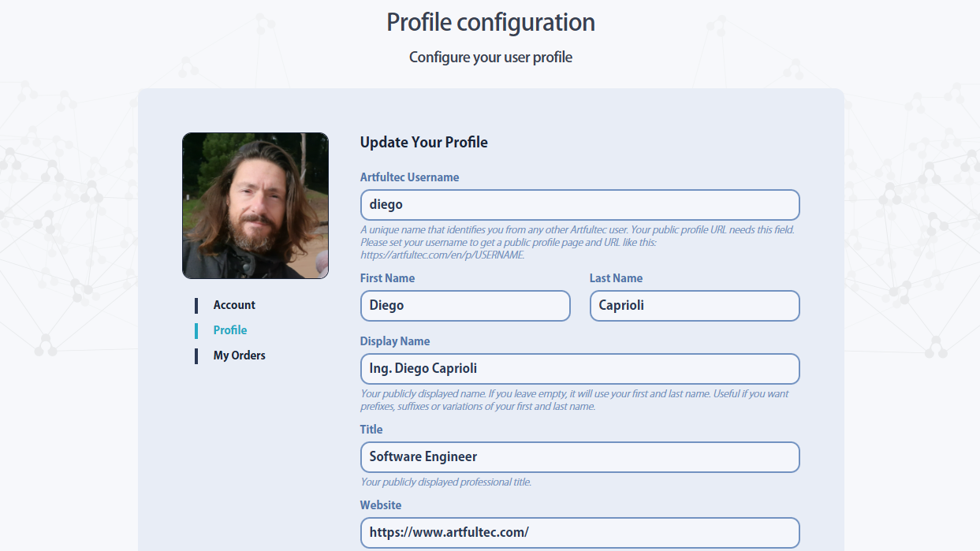This screenshot has width=980, height=551.
Task: Click the Profile configuration page heading
Action: click(x=490, y=23)
